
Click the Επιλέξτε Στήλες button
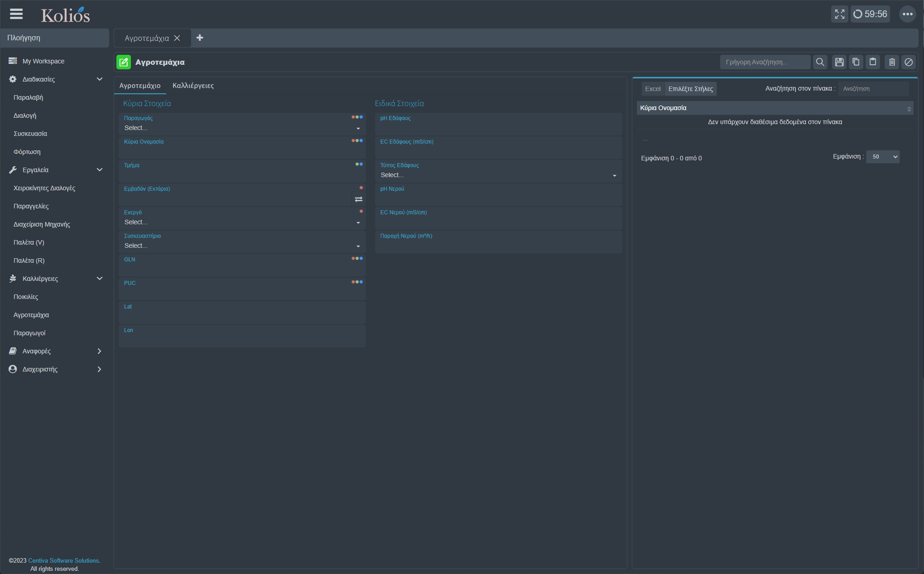[x=690, y=89]
